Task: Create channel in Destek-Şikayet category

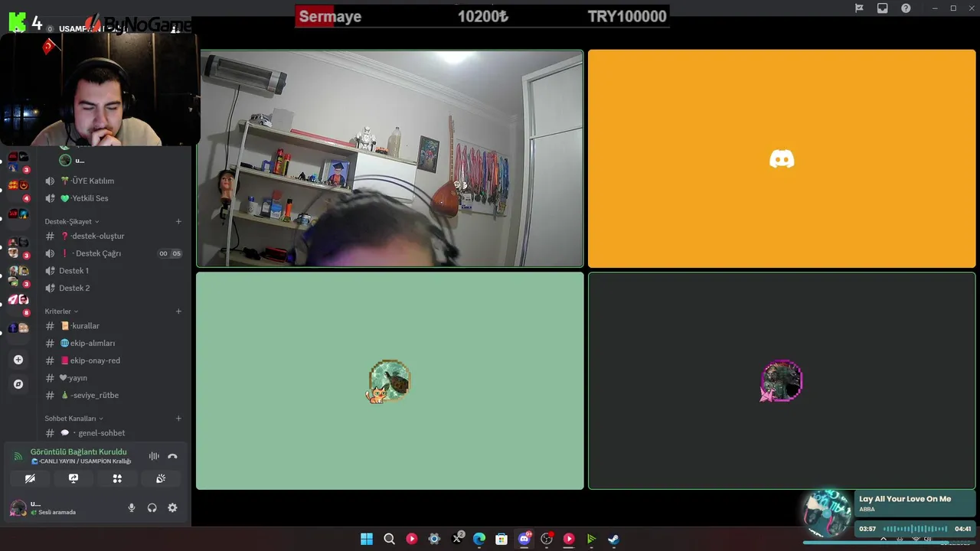Action: click(x=178, y=222)
